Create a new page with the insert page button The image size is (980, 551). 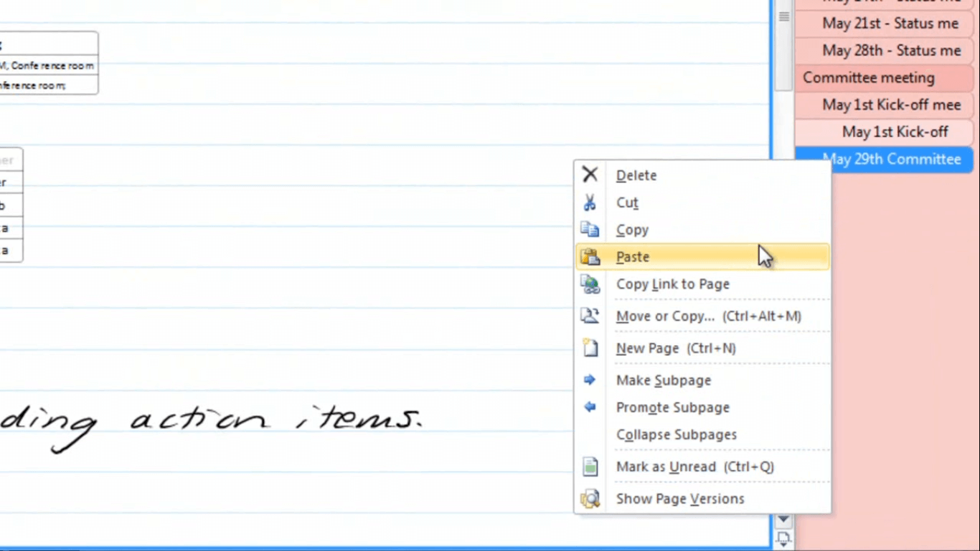[783, 537]
